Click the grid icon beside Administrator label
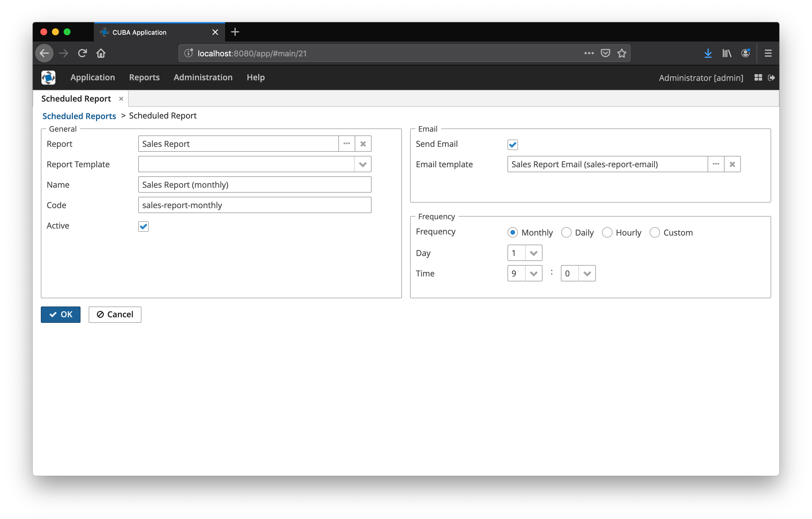This screenshot has height=519, width=812. pos(758,78)
